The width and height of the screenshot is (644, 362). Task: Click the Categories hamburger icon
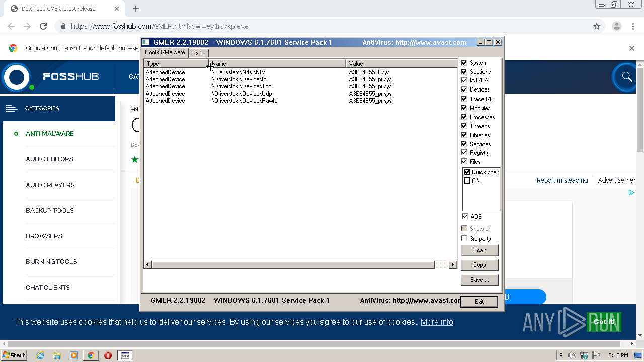(11, 108)
